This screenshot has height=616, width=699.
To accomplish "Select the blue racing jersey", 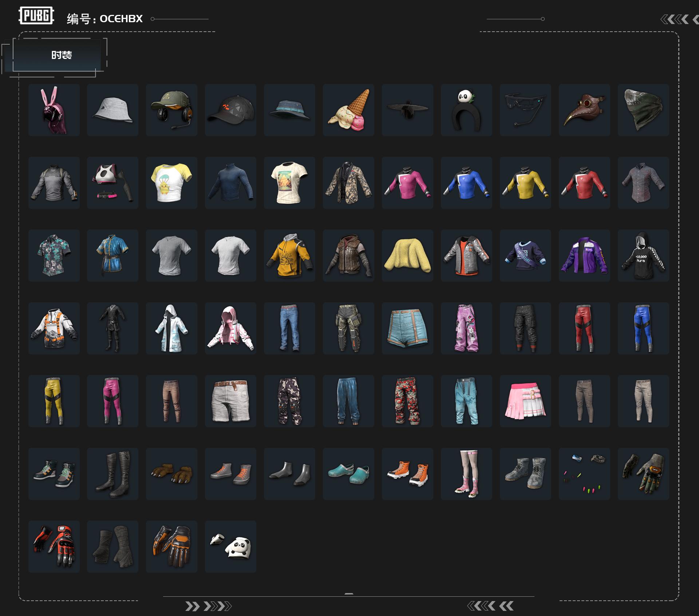I will [x=467, y=183].
